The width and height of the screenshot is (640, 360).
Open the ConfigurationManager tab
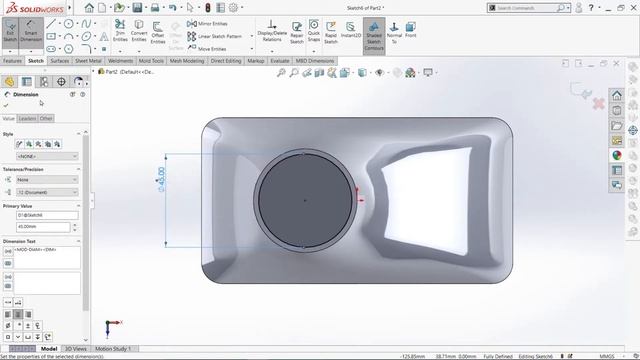pos(44,82)
